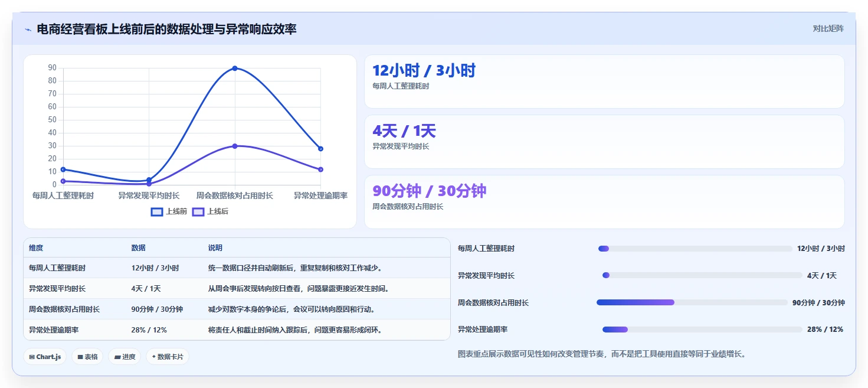Click the 异常发现平均时长 progress bar
This screenshot has width=868, height=388.
[702, 275]
